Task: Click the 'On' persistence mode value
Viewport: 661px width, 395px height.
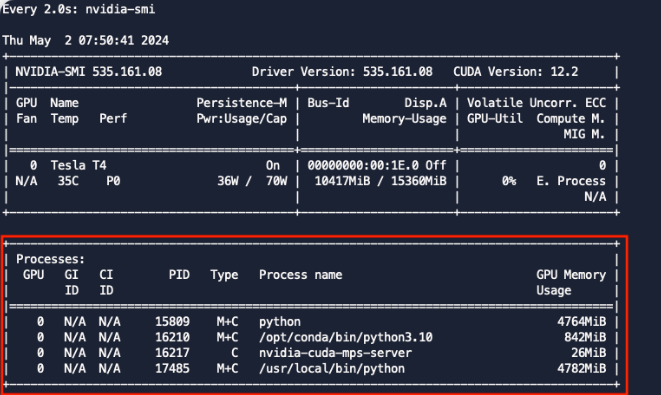Action: 273,165
